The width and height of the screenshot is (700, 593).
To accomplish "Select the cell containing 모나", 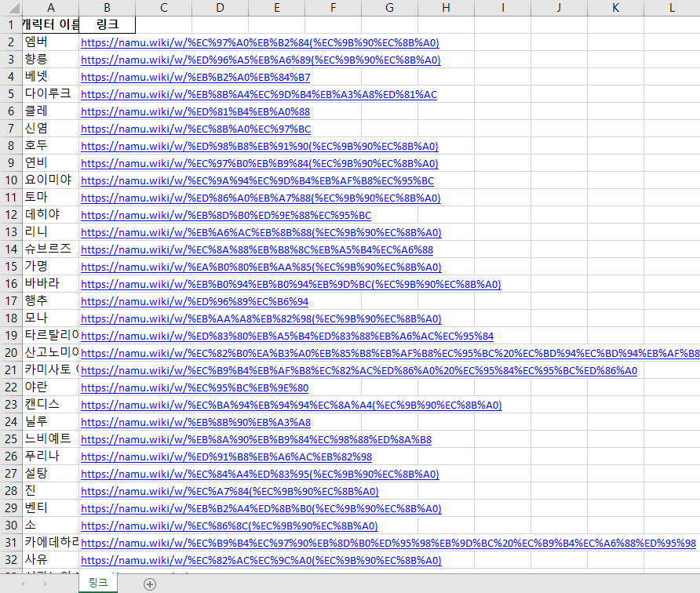I will (x=51, y=318).
